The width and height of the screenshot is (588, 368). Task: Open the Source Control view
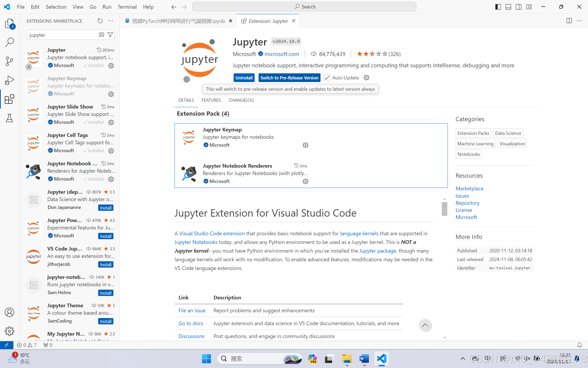tap(9, 61)
